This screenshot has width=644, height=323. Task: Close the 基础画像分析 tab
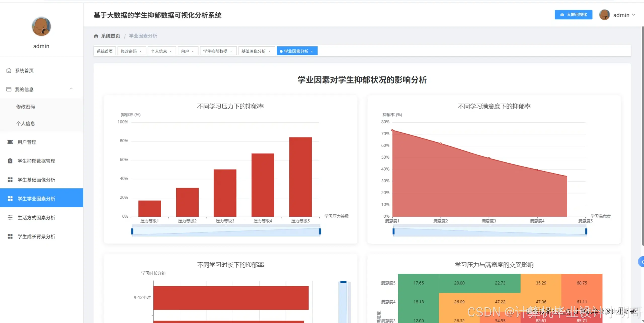tap(269, 52)
